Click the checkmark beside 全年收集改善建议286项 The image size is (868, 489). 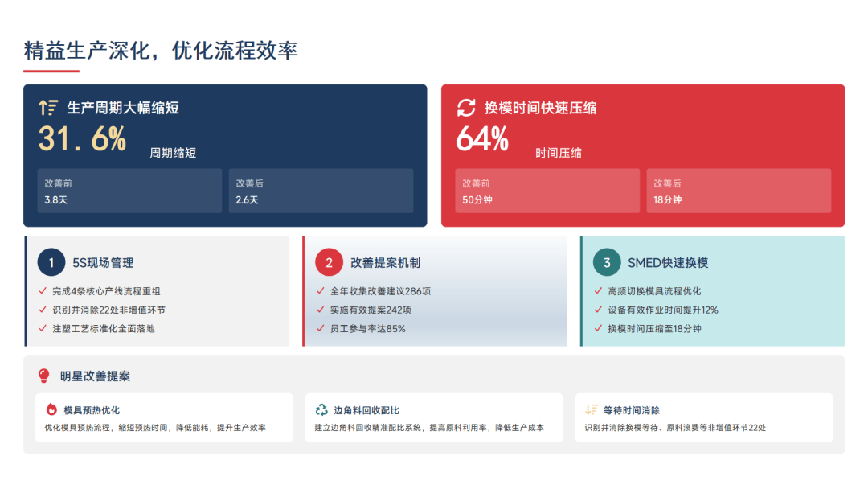coord(321,291)
